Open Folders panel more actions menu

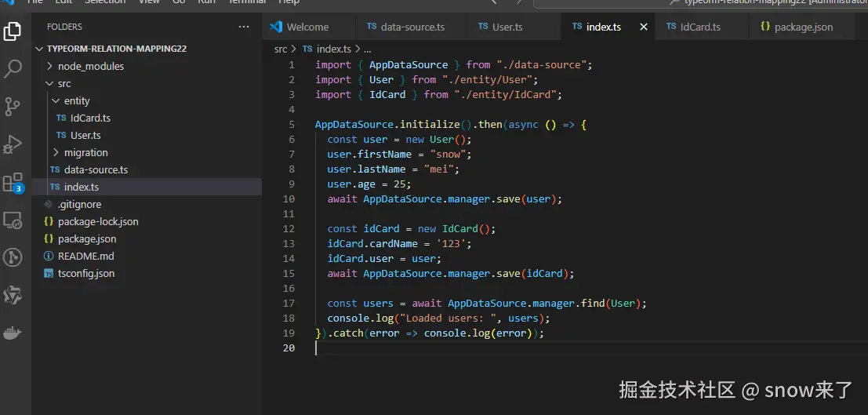(x=244, y=27)
